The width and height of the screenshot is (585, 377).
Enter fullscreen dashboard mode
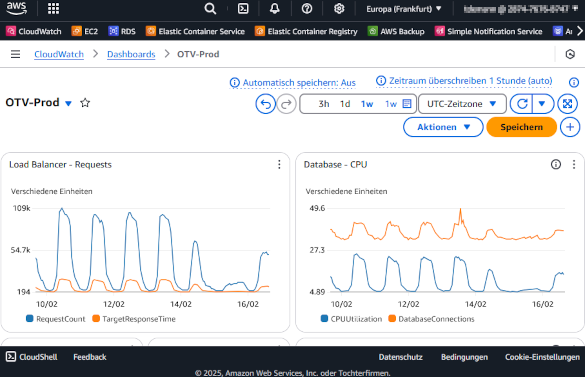click(567, 104)
